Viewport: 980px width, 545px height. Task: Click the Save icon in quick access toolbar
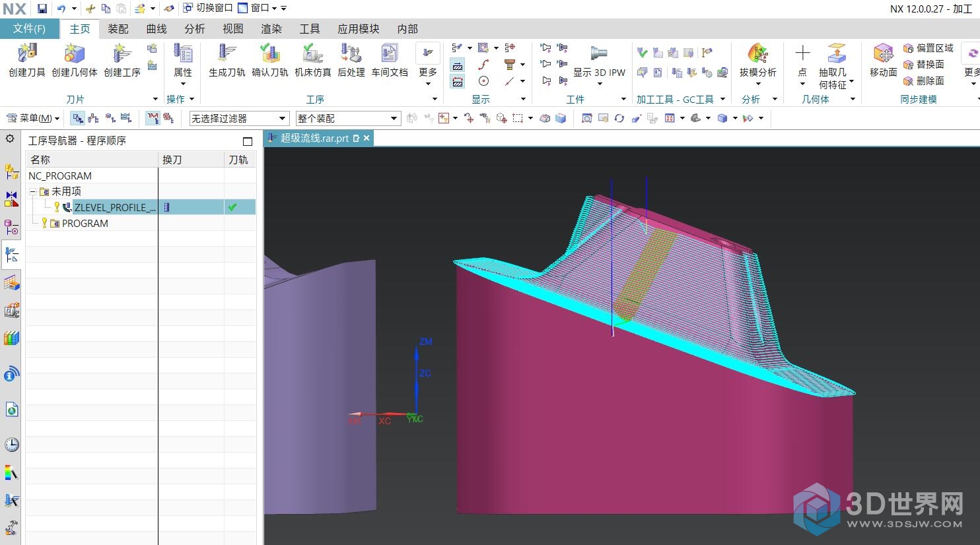pyautogui.click(x=42, y=9)
